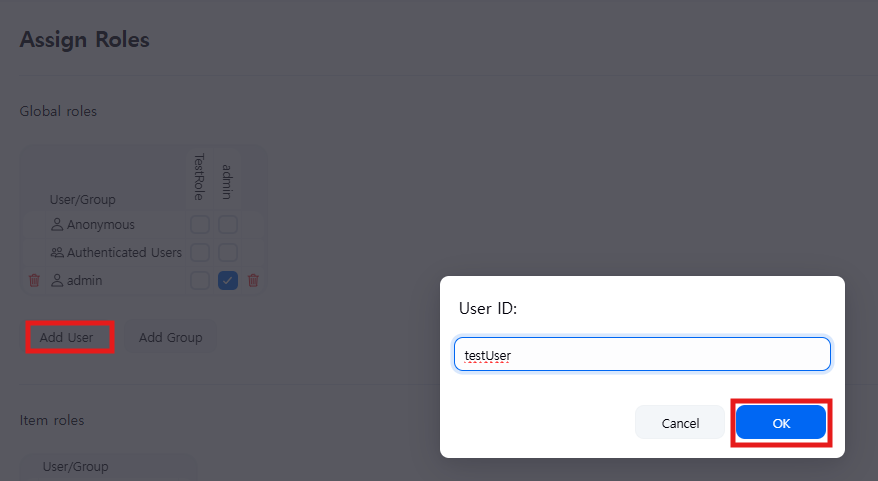The image size is (878, 481).
Task: Click the Anonymous user person icon
Action: point(57,225)
